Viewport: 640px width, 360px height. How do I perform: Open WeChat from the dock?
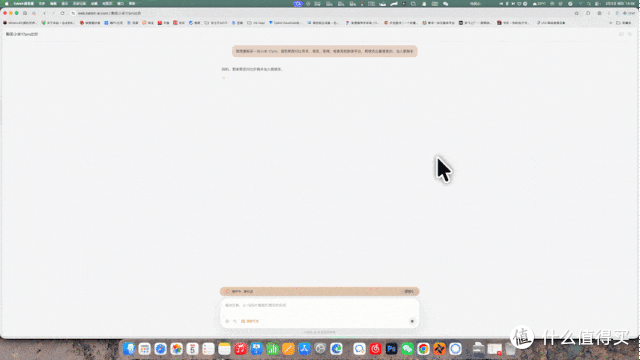click(x=407, y=349)
